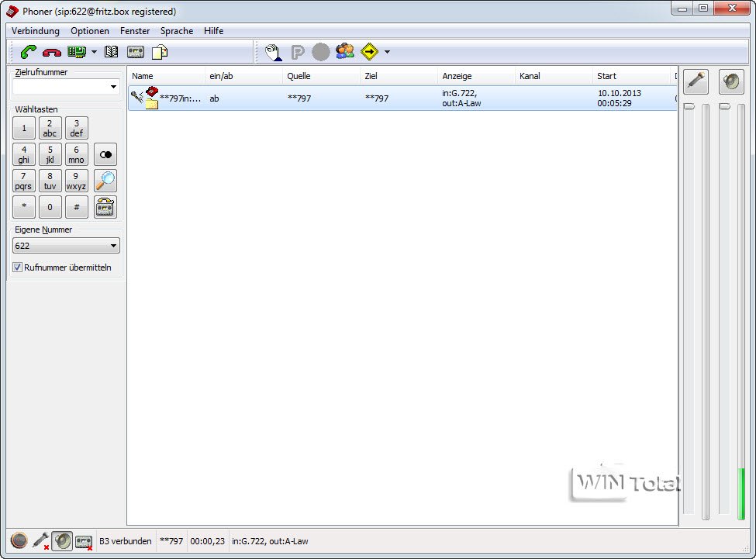Toggle the Rufnummer übermitteln checkbox
This screenshot has height=559, width=756.
click(17, 267)
